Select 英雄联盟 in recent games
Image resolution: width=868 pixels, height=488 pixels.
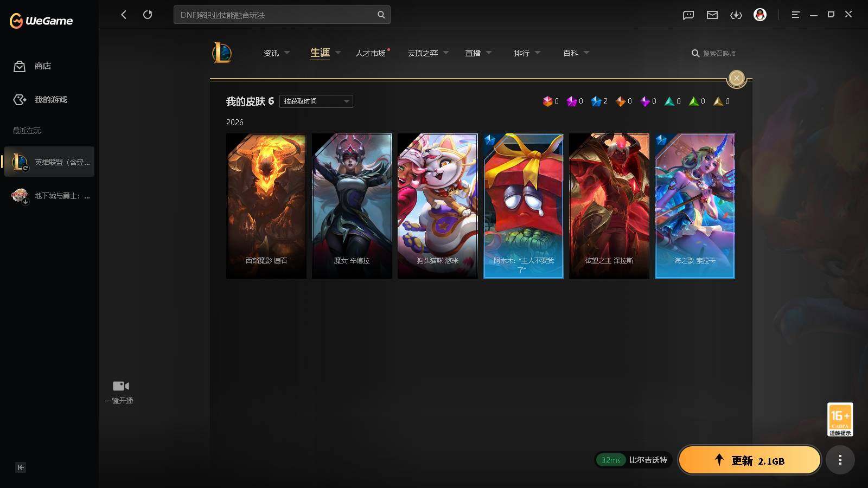click(49, 162)
